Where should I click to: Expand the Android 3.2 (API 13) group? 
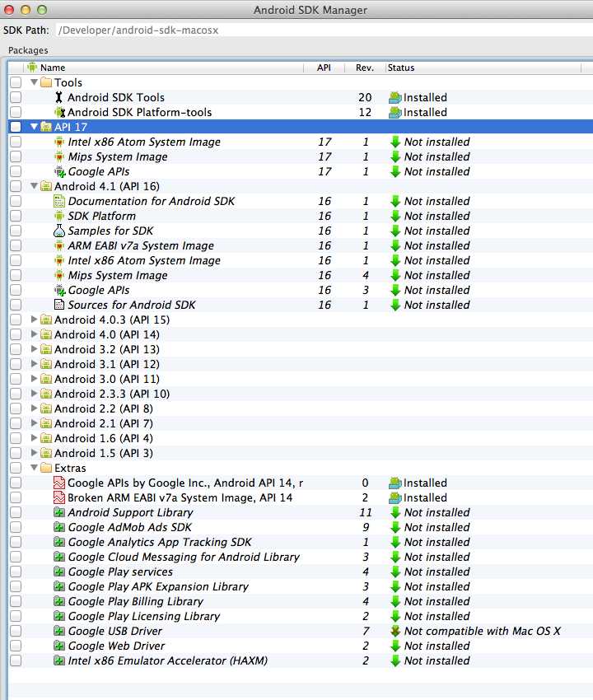coord(34,348)
